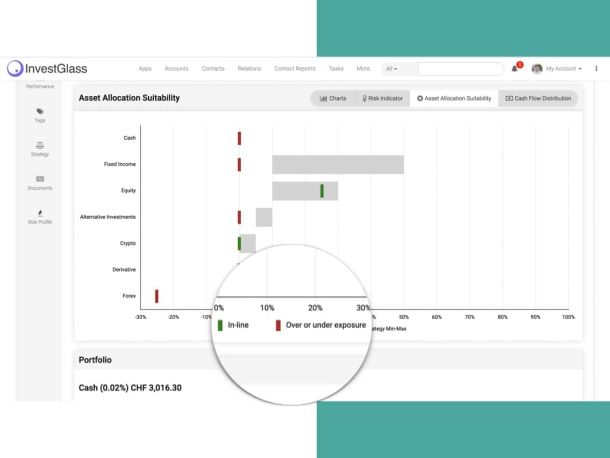Click the Performance sidebar link
This screenshot has width=610, height=458.
[40, 86]
